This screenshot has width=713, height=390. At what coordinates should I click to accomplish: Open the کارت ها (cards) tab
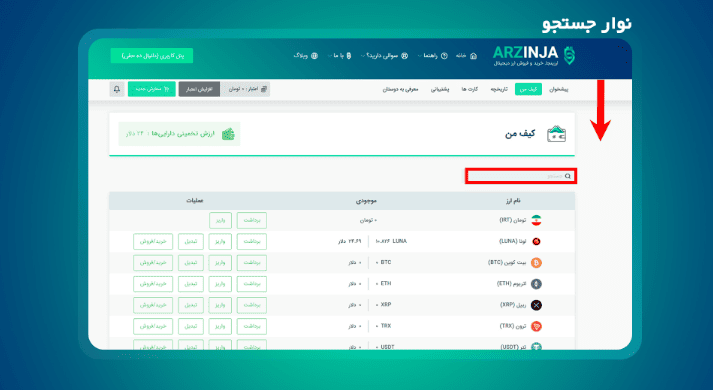(x=470, y=90)
